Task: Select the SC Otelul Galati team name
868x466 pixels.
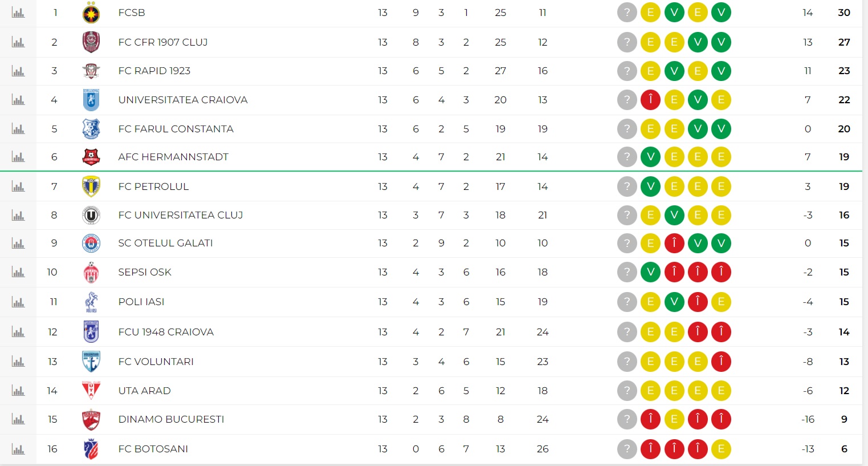Action: tap(165, 243)
